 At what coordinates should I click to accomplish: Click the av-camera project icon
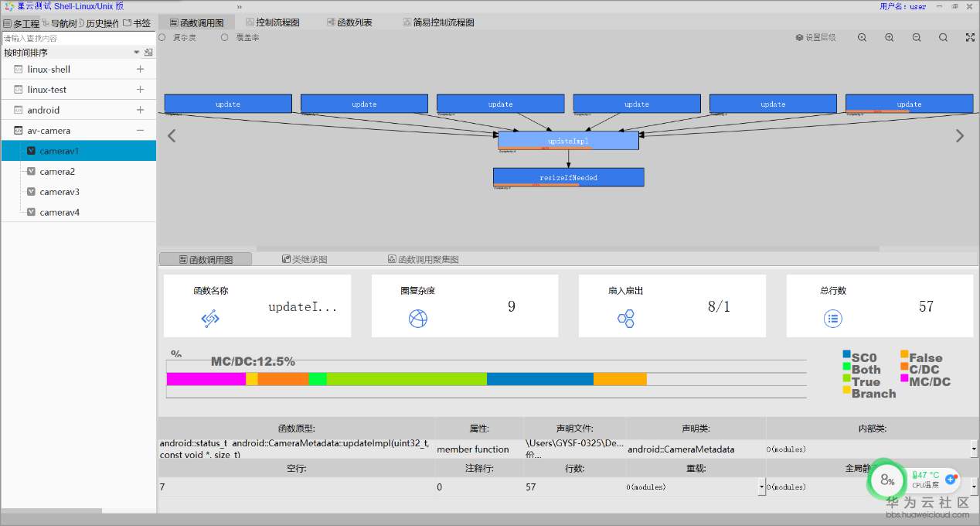tap(19, 131)
